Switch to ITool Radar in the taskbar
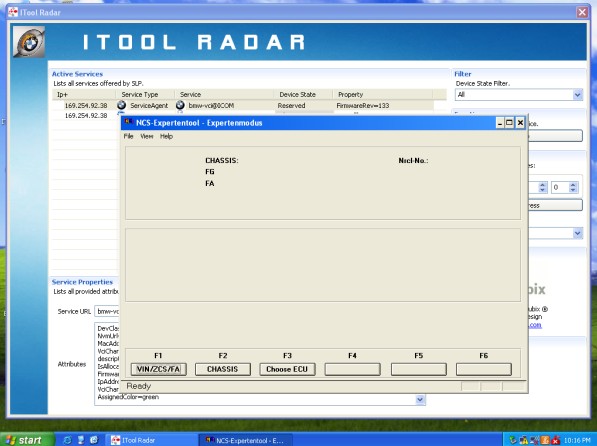Image resolution: width=597 pixels, height=446 pixels. pyautogui.click(x=151, y=440)
